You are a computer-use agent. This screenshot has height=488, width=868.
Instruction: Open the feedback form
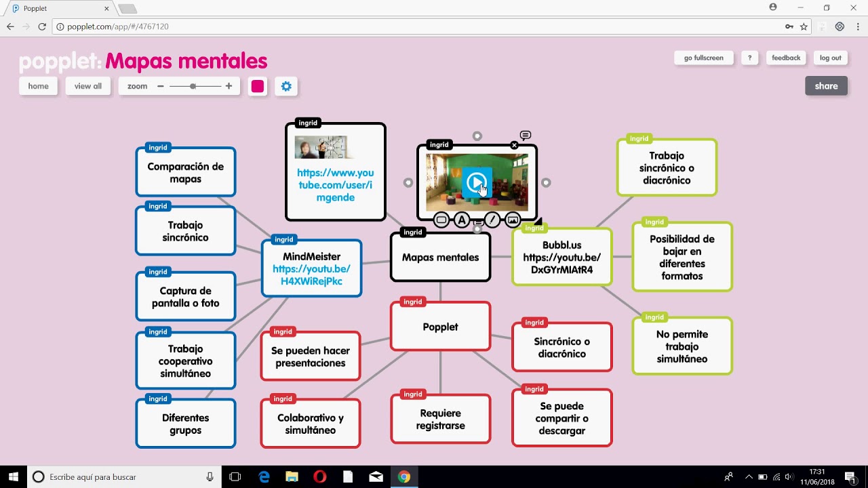click(x=786, y=58)
